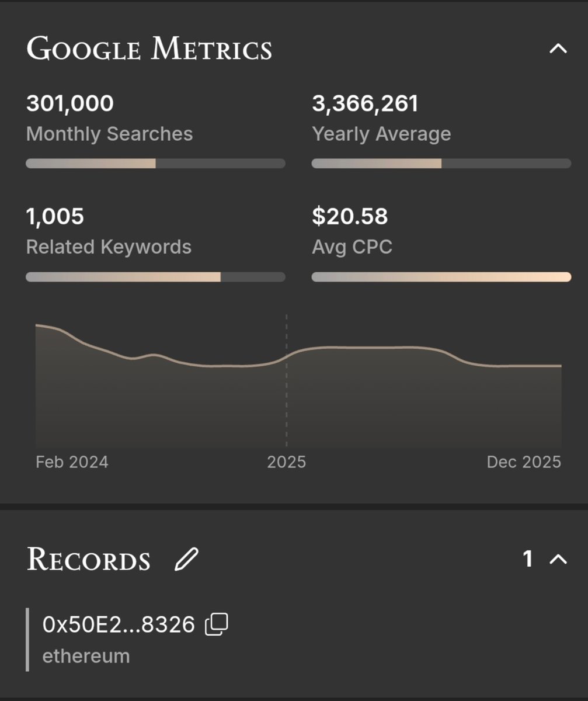Click the 3,366,261 yearly average value
Image resolution: width=588 pixels, height=701 pixels.
365,104
